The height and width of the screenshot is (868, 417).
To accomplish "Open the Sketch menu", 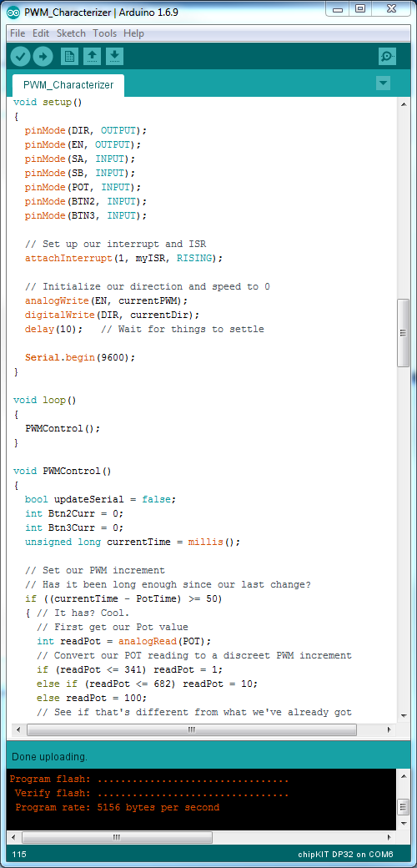I will pyautogui.click(x=71, y=33).
